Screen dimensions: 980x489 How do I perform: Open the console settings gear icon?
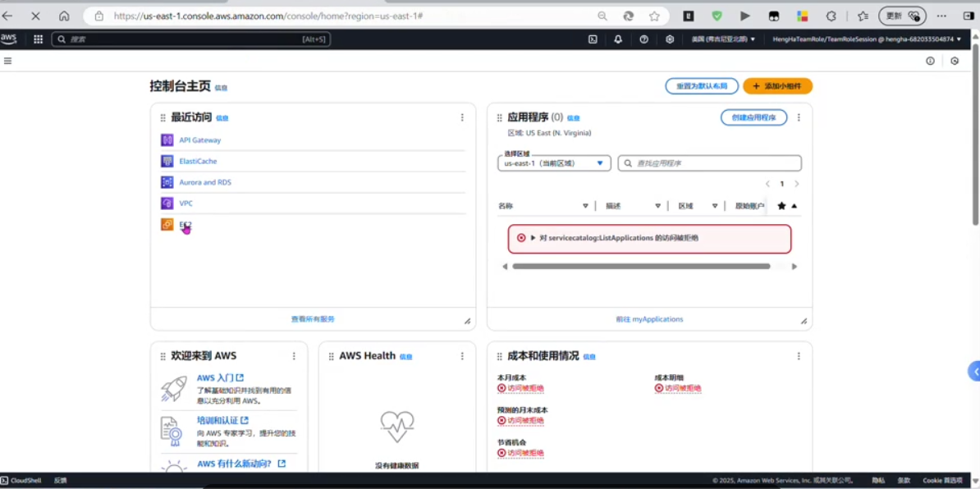tap(670, 39)
